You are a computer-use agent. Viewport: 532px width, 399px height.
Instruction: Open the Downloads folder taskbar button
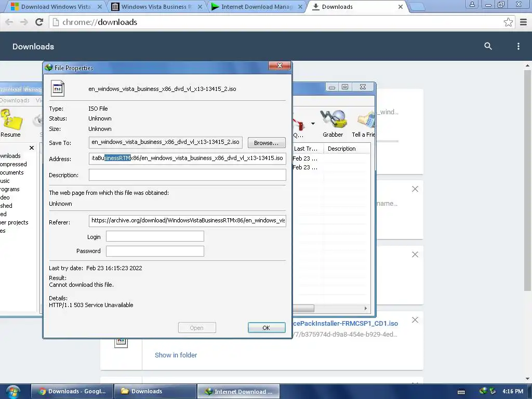pos(155,392)
